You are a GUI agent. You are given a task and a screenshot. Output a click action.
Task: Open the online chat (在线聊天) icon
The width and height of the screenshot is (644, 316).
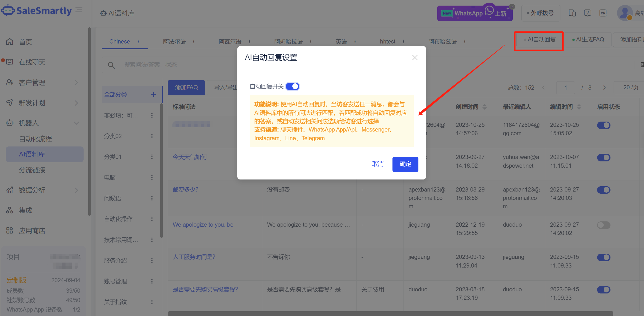(10, 62)
